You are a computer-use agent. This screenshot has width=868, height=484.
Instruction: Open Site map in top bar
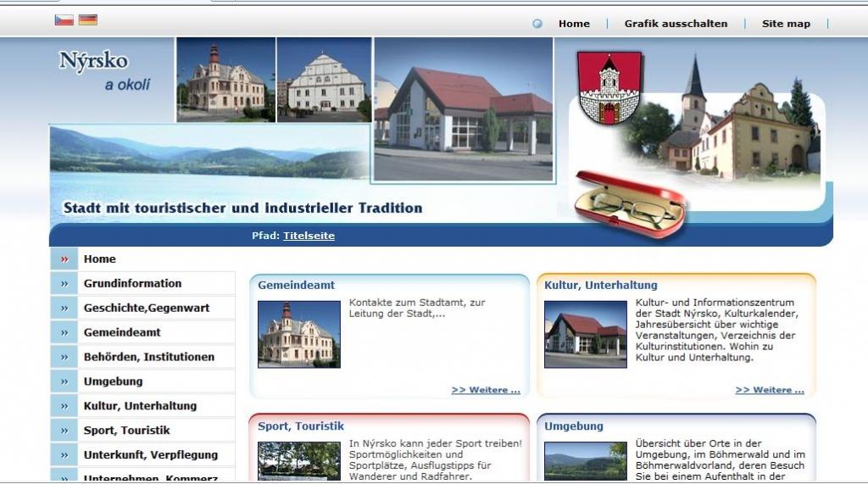[x=786, y=24]
